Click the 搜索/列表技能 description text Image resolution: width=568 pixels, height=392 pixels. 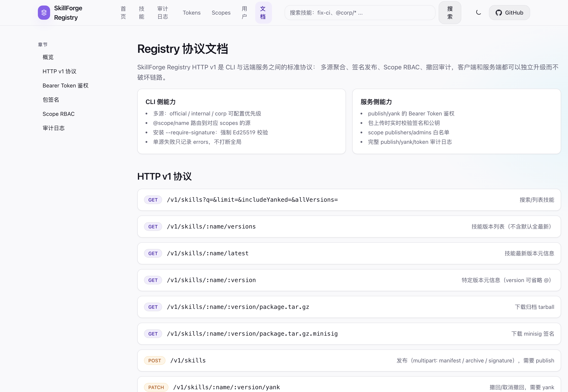(537, 200)
